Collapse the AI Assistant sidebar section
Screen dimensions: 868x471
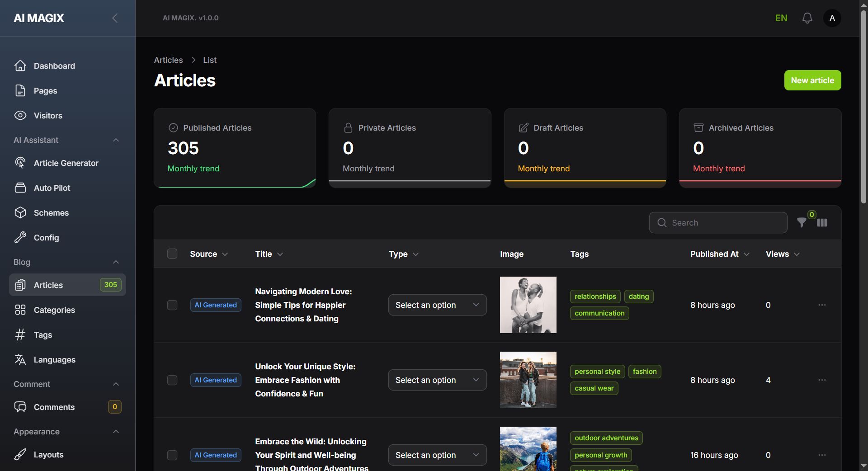click(116, 140)
